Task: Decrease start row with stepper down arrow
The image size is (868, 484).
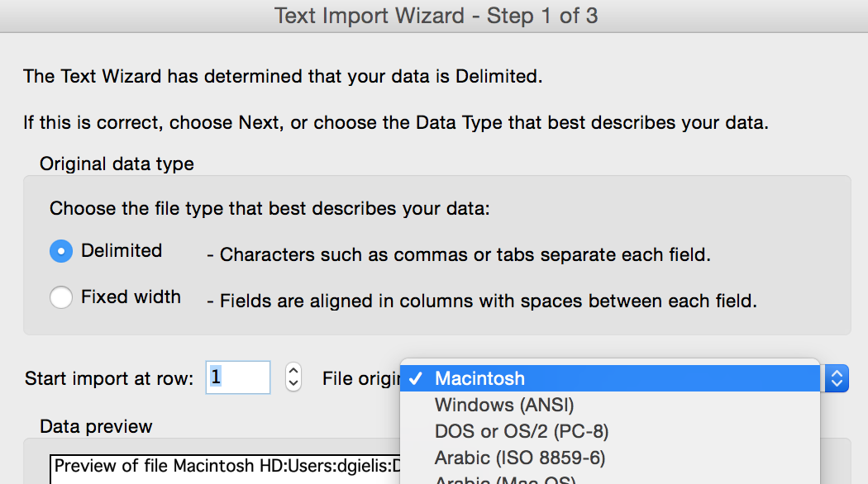Action: (x=293, y=385)
